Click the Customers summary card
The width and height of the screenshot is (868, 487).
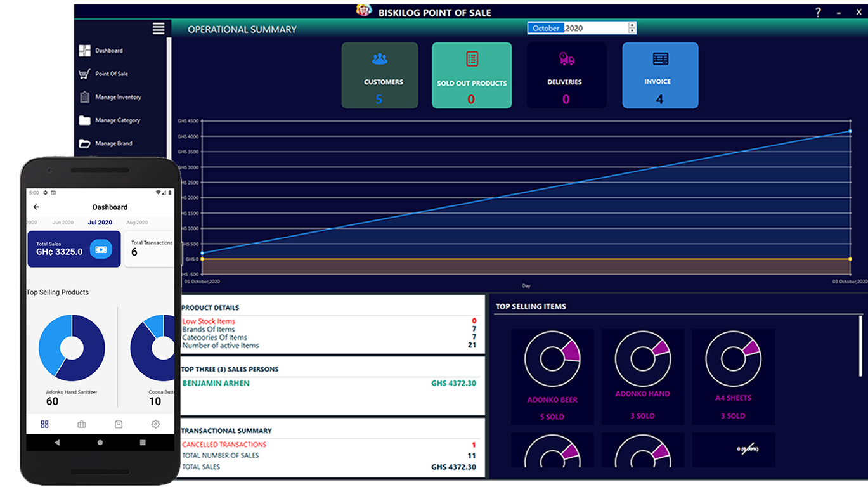point(380,75)
